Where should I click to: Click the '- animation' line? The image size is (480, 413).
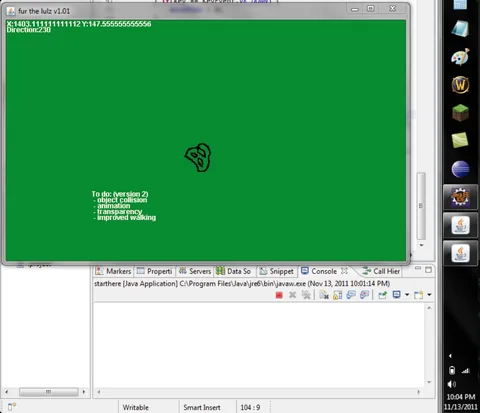pyautogui.click(x=112, y=206)
